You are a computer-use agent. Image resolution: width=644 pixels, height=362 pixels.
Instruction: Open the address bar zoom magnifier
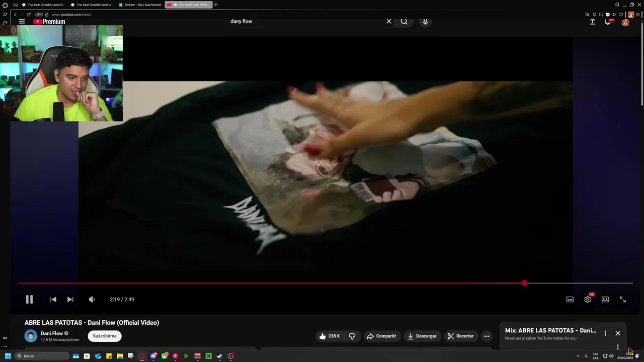pos(587,15)
